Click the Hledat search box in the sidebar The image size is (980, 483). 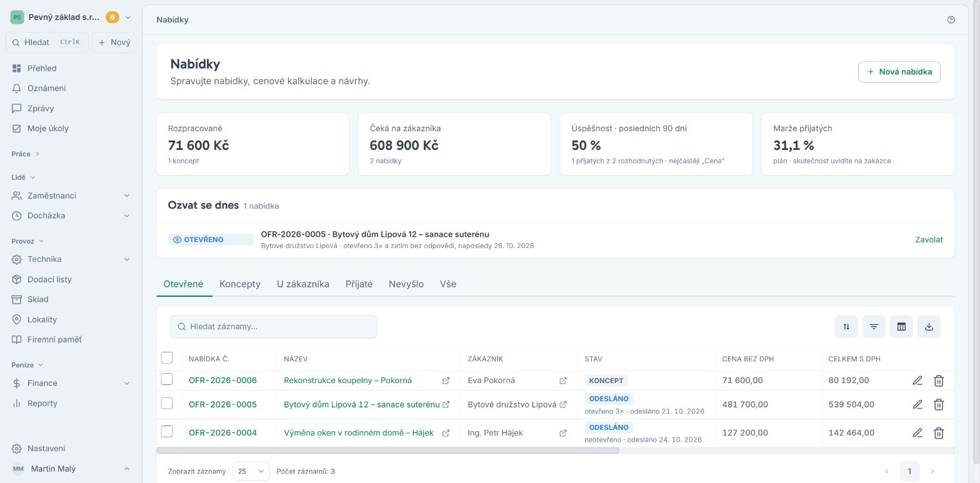coord(47,42)
